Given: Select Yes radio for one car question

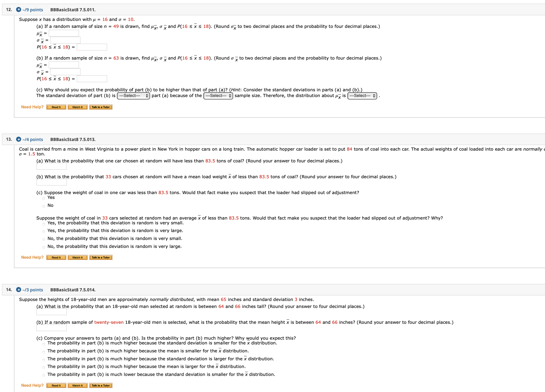Looking at the screenshot, I should 44,199.
